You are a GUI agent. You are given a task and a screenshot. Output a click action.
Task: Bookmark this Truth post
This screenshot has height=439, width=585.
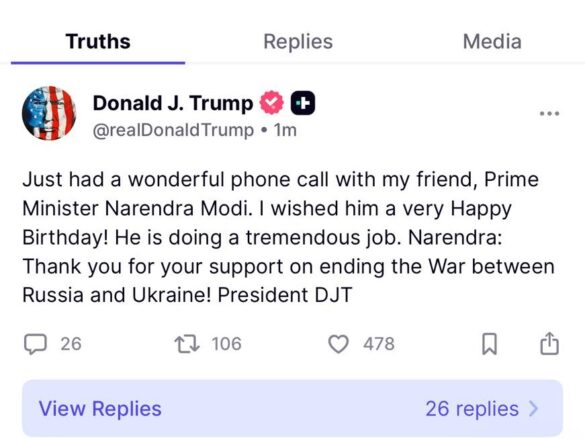coord(489,344)
